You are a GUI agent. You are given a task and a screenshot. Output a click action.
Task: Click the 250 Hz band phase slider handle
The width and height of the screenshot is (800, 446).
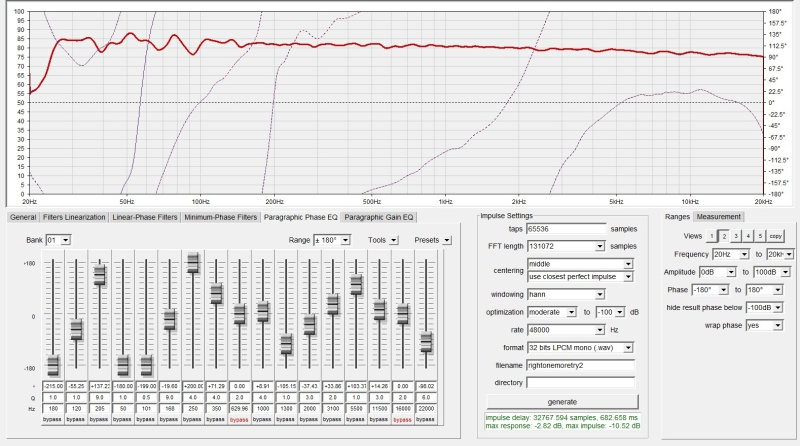[193, 263]
